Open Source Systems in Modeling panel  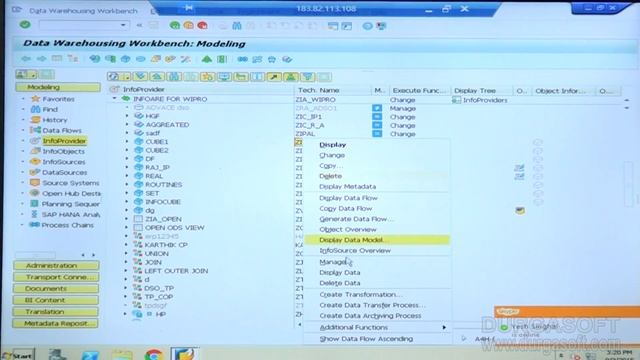tap(70, 183)
